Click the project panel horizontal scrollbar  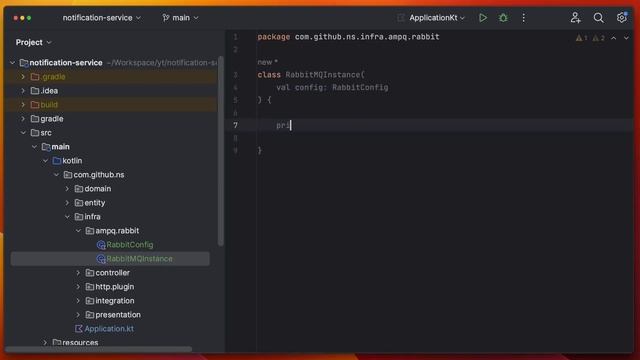point(98,349)
